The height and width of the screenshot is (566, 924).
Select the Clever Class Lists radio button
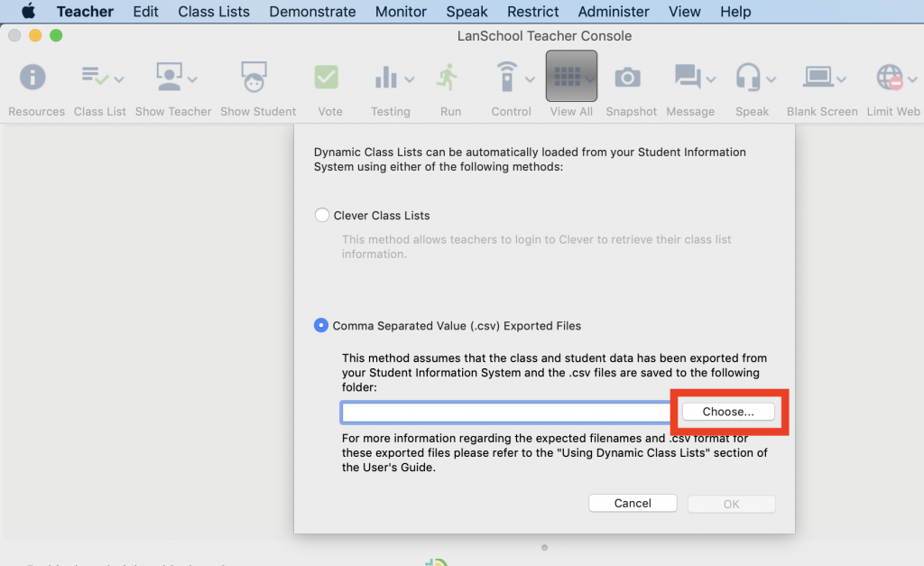tap(322, 216)
